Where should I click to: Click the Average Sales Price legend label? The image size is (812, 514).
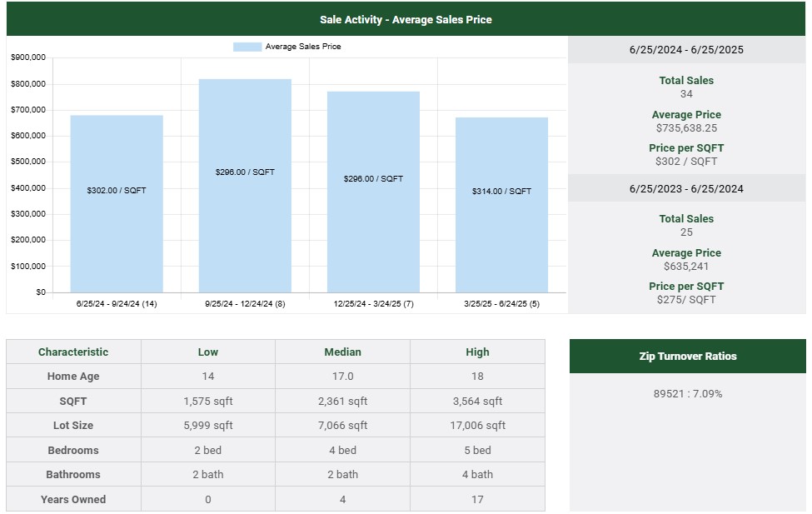point(302,47)
